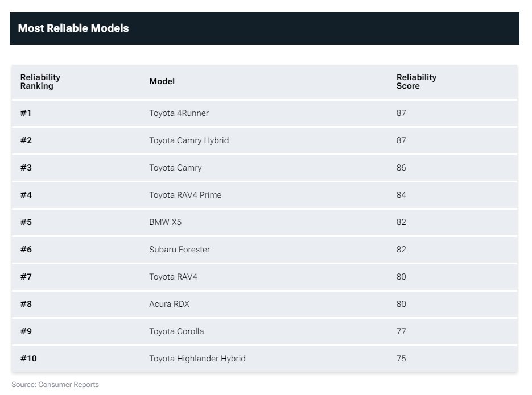
Task: Select the score 75 in the last row
Action: [401, 359]
